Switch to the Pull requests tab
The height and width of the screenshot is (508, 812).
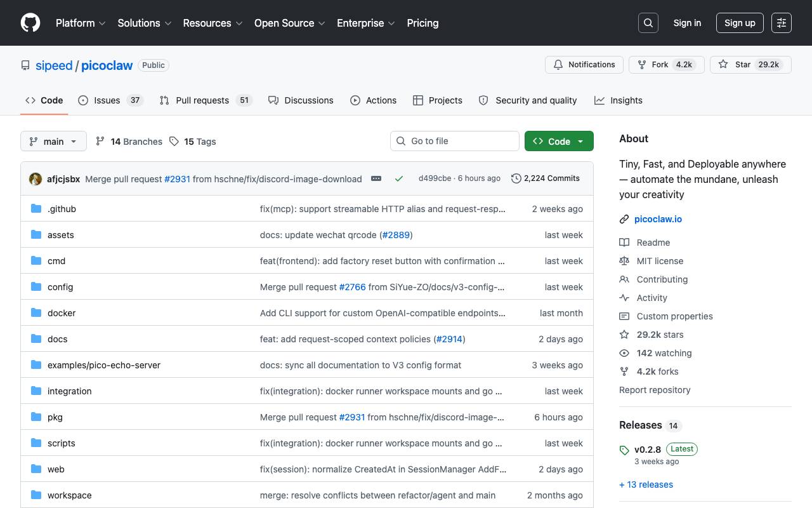tap(206, 100)
